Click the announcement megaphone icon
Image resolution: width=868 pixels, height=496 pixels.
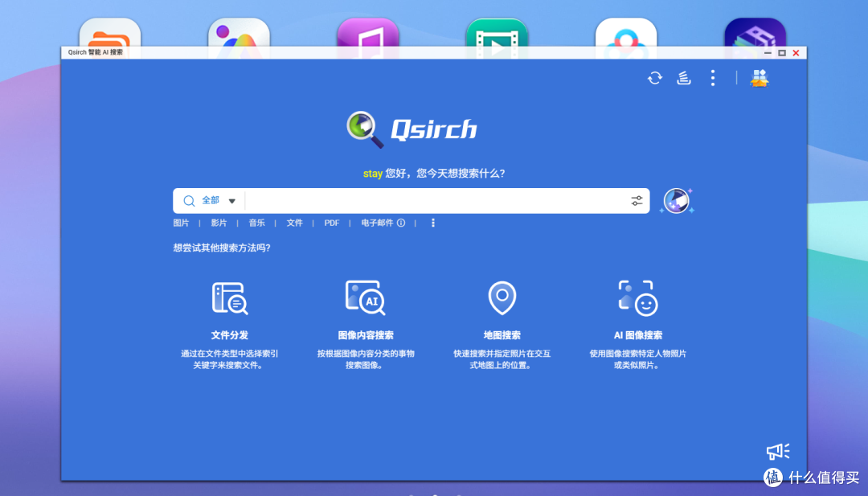[778, 452]
